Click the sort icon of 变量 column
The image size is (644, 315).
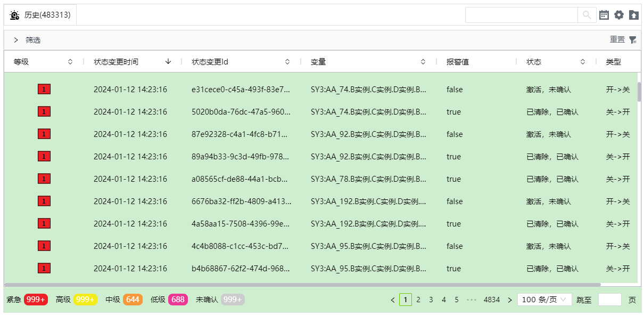423,62
